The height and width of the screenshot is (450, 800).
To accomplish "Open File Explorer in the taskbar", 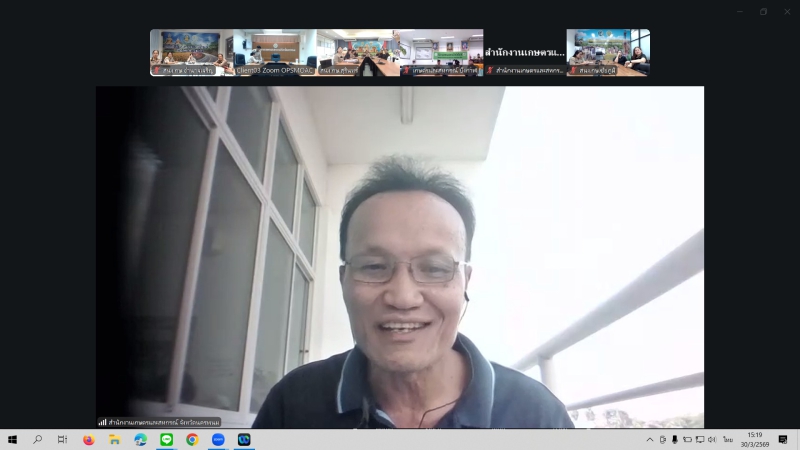I will pos(114,439).
